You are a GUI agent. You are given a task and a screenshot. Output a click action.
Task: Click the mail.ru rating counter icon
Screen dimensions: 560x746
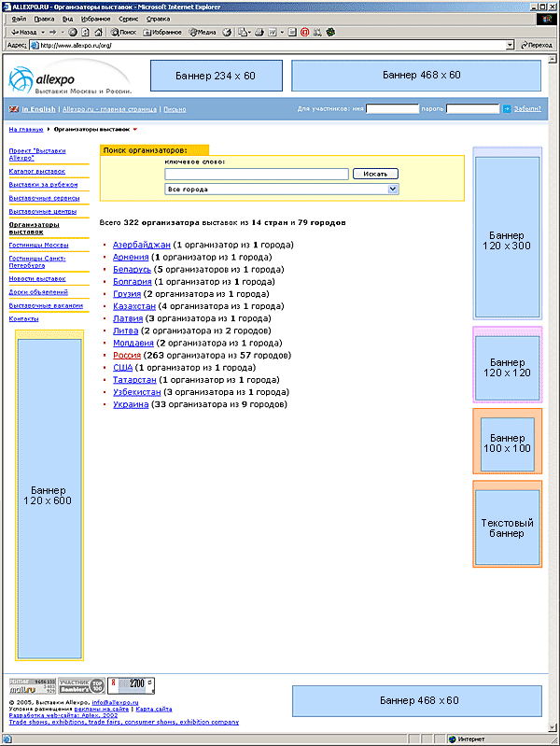tap(33, 686)
